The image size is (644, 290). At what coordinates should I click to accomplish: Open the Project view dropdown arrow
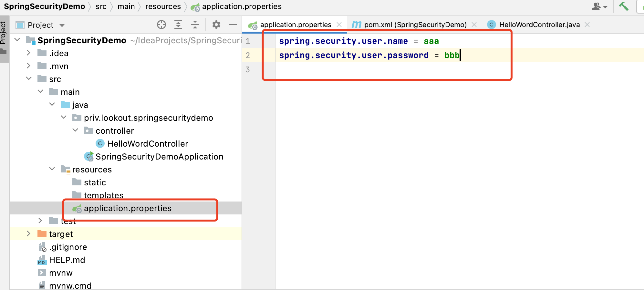pyautogui.click(x=62, y=25)
